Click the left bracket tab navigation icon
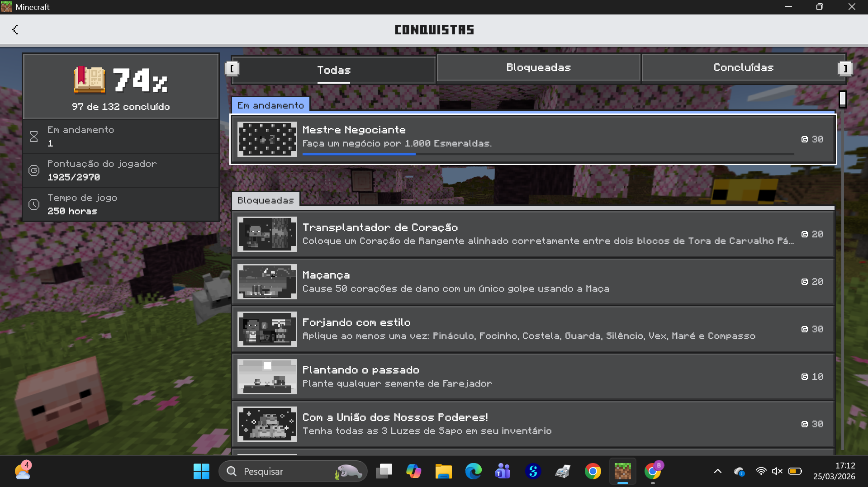868x487 pixels. click(x=232, y=68)
